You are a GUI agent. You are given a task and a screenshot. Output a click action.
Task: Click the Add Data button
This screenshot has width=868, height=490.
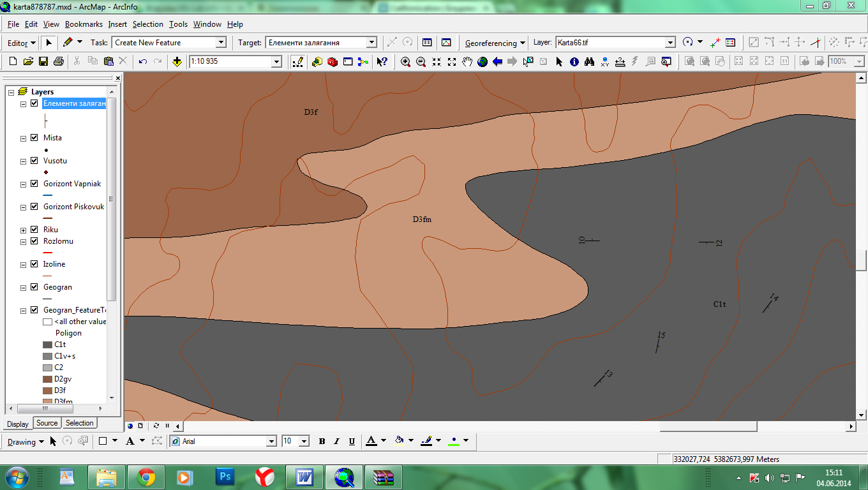[x=177, y=62]
